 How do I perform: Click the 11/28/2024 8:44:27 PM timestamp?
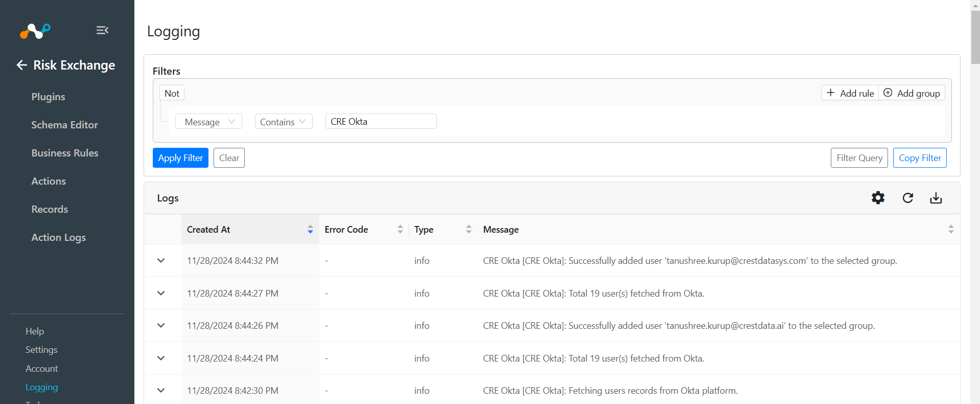232,294
